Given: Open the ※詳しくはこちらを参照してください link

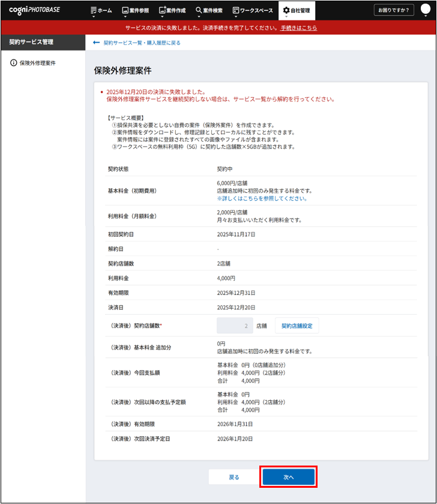Looking at the screenshot, I should click(262, 198).
